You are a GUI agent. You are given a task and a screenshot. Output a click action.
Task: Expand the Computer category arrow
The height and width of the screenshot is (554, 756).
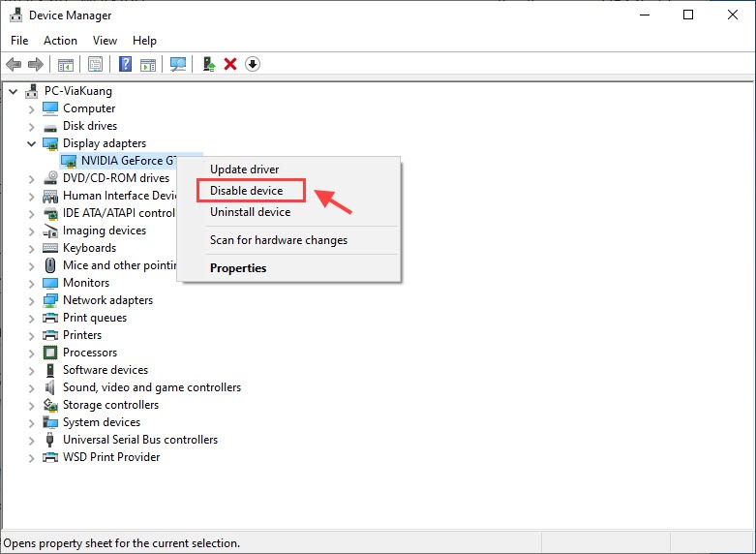(x=31, y=109)
